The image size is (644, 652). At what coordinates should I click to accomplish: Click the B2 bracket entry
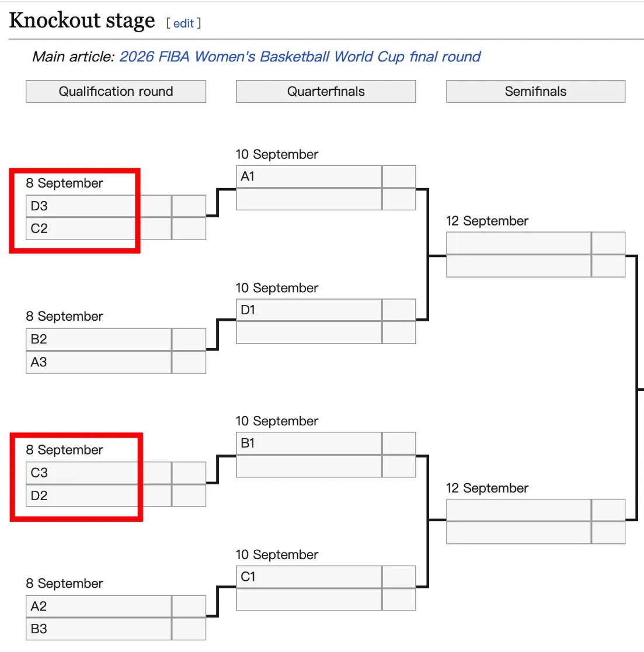pos(99,339)
